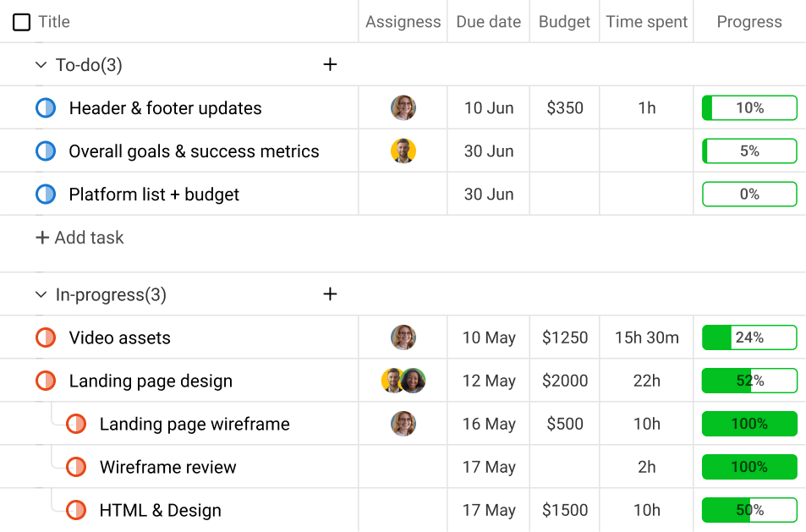Click the status icon on Landing page wireframe subtask
This screenshot has height=532, width=806.
click(76, 423)
